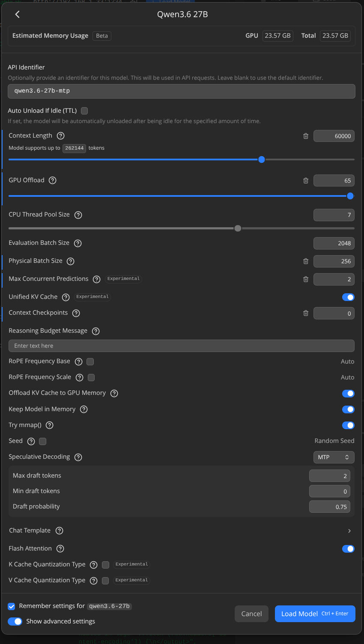Reset Context Checkpoints with its trash icon
The image size is (364, 644).
pyautogui.click(x=306, y=313)
